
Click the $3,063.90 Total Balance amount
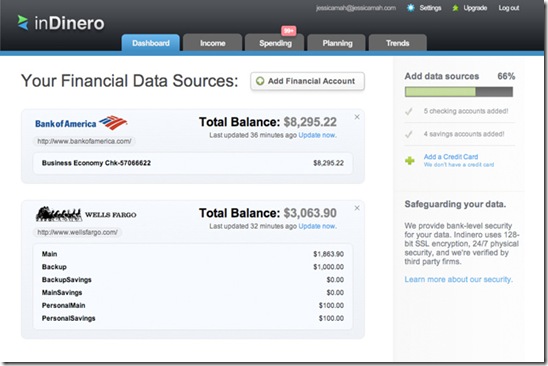coord(310,213)
